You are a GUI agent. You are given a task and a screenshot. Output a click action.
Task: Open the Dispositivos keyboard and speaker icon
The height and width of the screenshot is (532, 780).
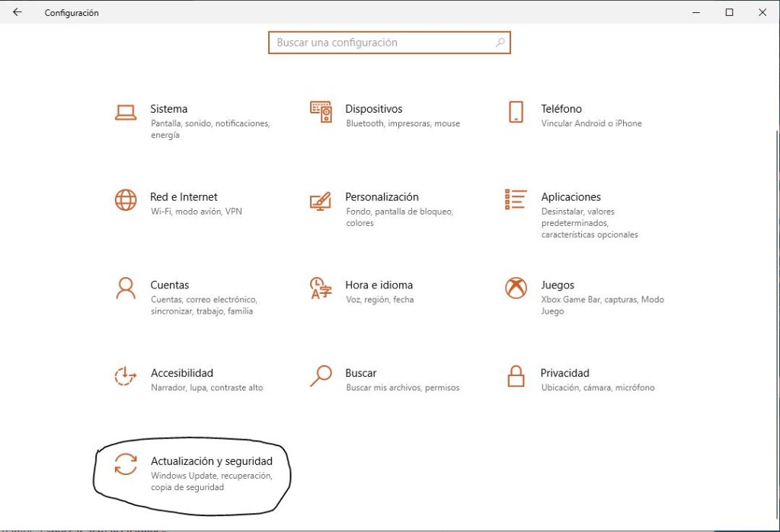[x=321, y=112]
